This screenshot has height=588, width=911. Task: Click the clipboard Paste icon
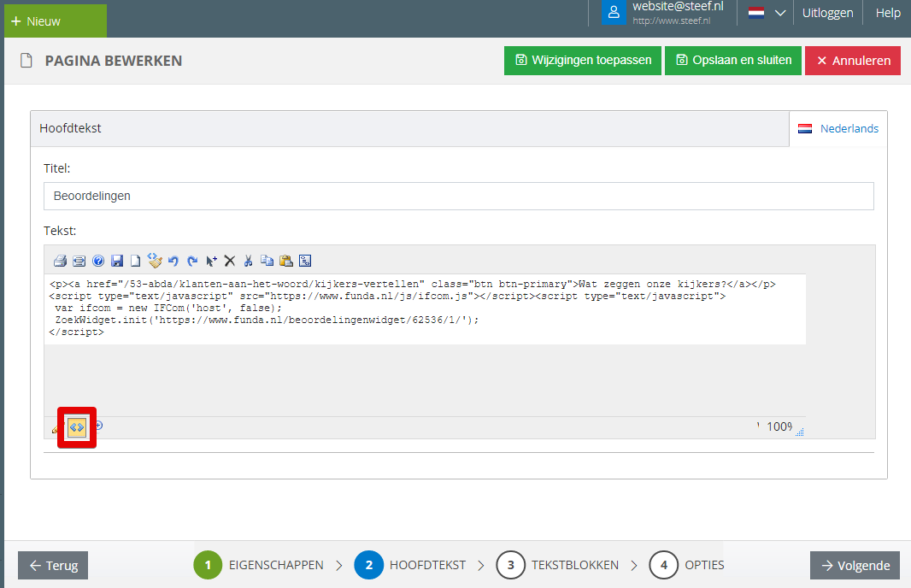[x=285, y=261]
